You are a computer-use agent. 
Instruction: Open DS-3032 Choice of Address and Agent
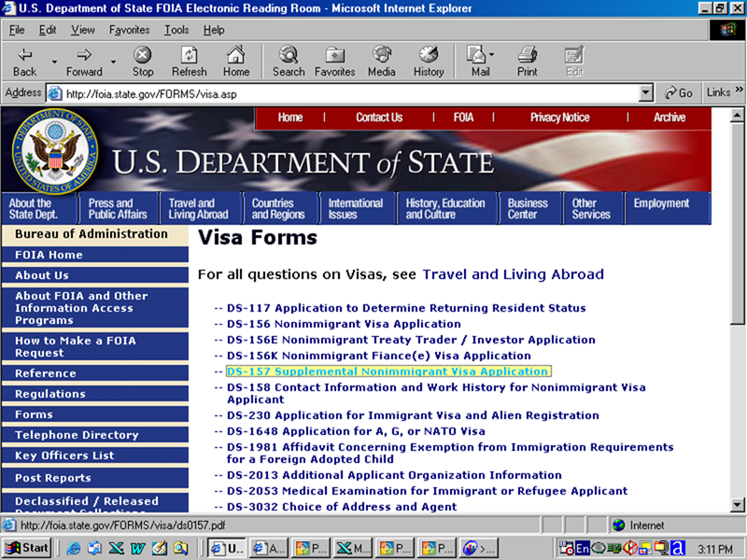click(342, 507)
